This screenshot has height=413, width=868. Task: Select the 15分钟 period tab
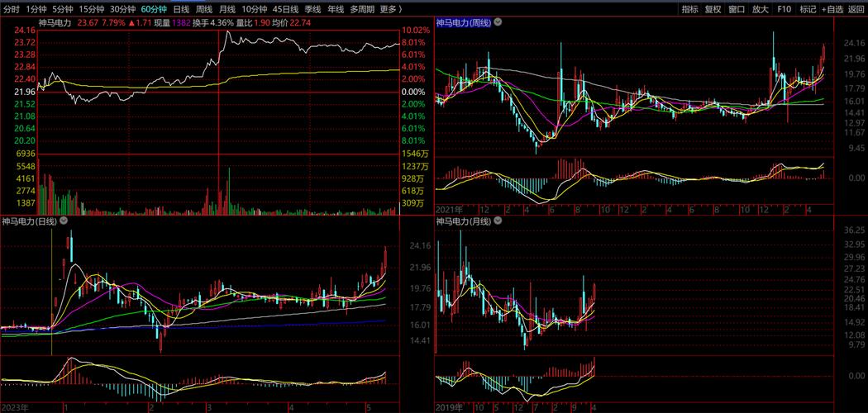point(91,9)
